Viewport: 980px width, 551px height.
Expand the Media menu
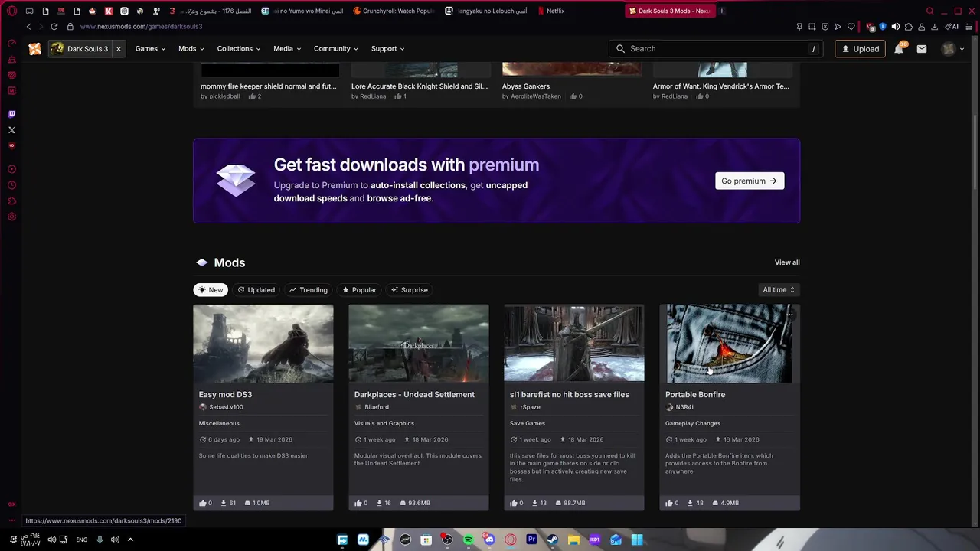coord(287,49)
